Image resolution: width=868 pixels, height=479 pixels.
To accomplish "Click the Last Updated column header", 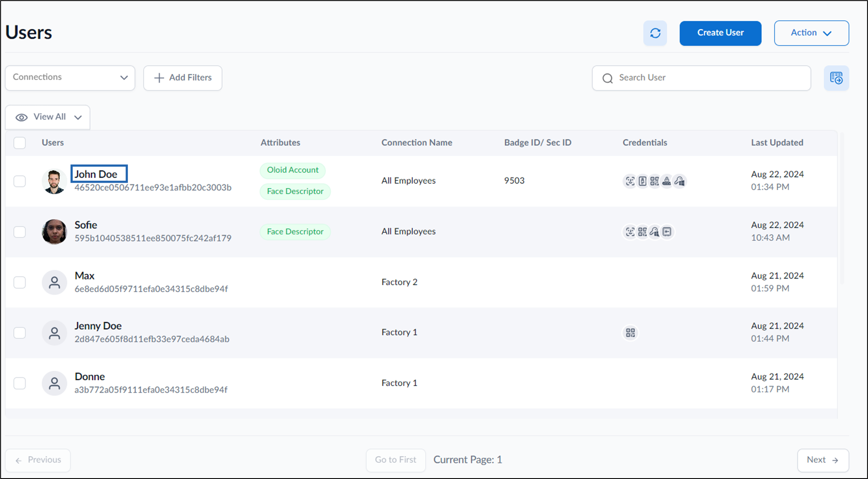I will [777, 142].
